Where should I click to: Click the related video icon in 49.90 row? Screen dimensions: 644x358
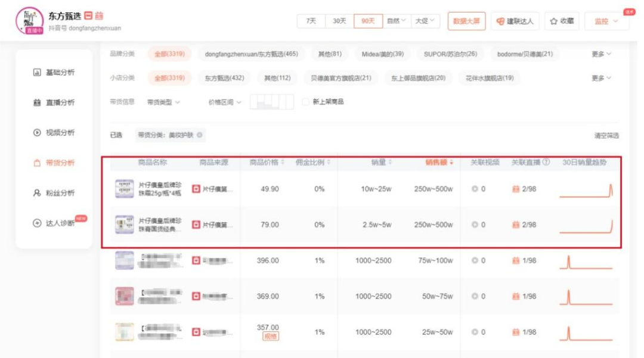475,189
